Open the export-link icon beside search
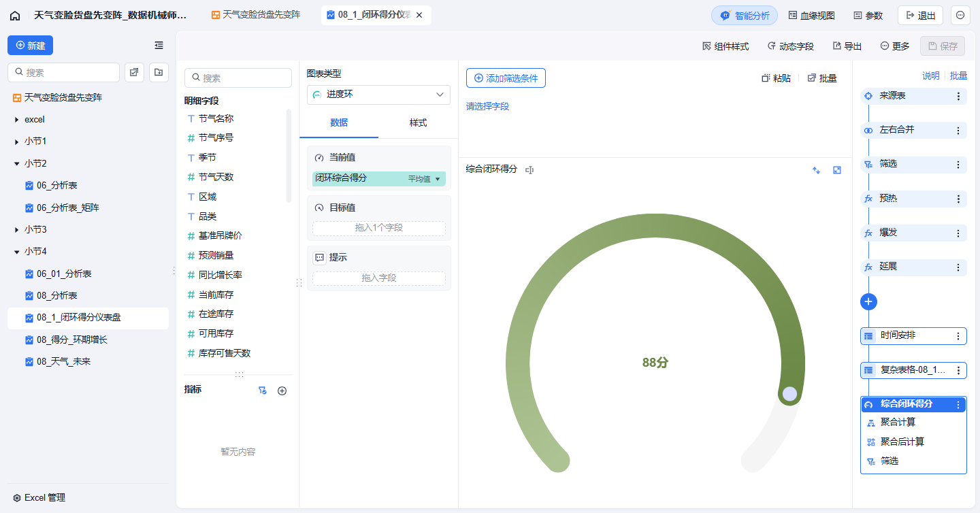The image size is (980, 513). click(134, 72)
